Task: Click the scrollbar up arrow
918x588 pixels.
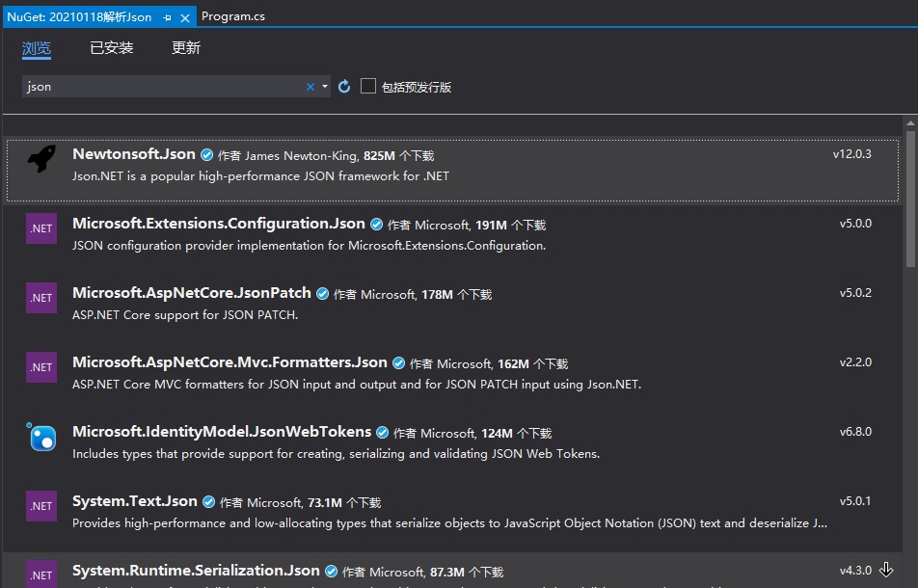Action: 910,122
